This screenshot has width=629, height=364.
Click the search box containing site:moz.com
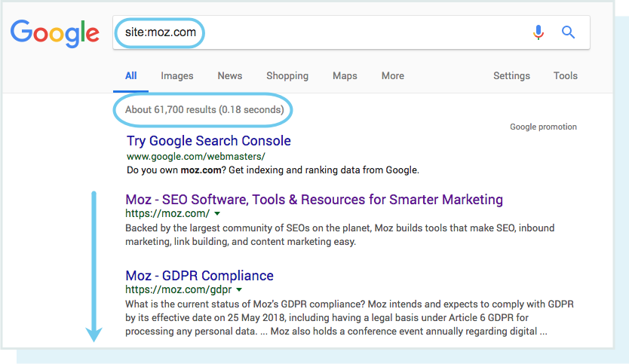(x=324, y=33)
